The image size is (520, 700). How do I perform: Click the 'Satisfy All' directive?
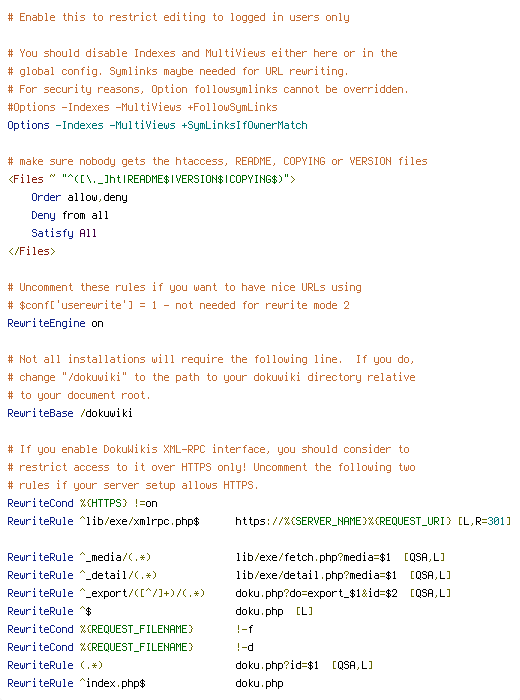pos(64,233)
